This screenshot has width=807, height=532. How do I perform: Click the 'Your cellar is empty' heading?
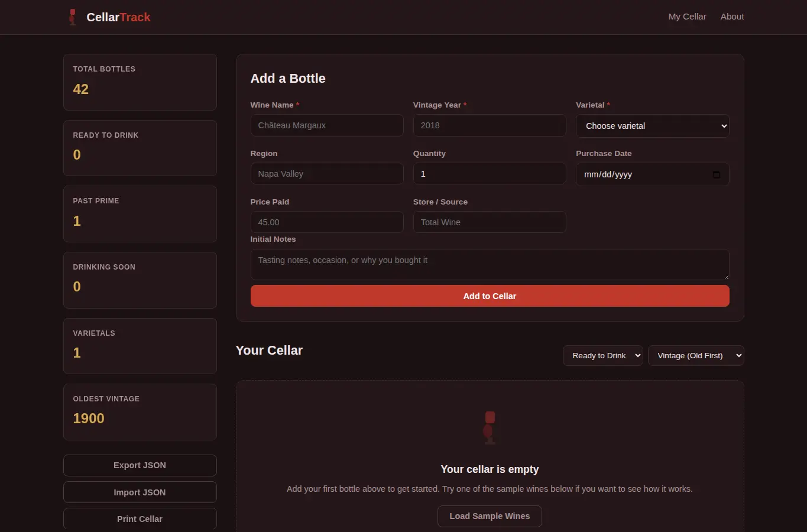pyautogui.click(x=490, y=469)
